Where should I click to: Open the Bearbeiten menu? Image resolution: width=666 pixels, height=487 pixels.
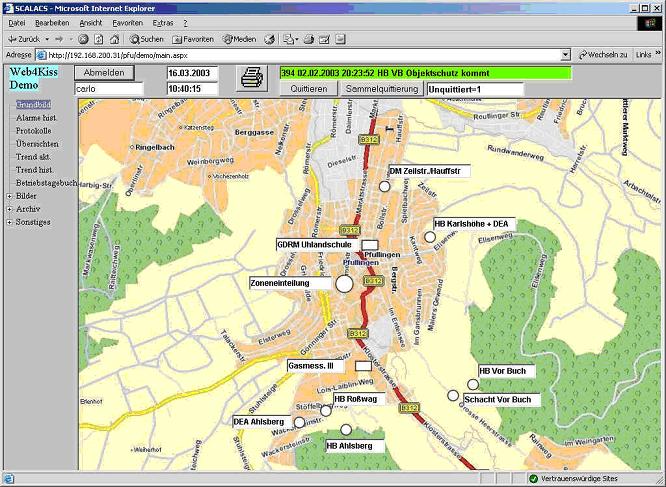point(52,23)
